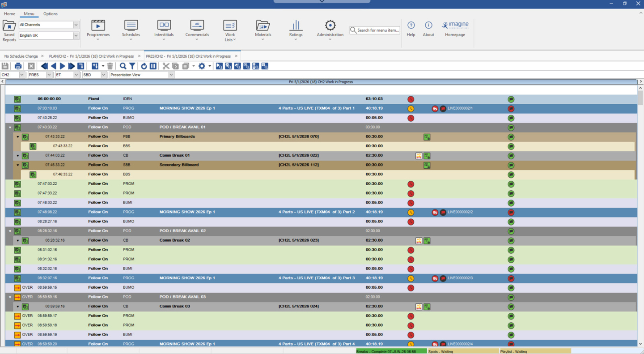Switch to the Menu tab
This screenshot has width=644, height=354.
point(29,14)
